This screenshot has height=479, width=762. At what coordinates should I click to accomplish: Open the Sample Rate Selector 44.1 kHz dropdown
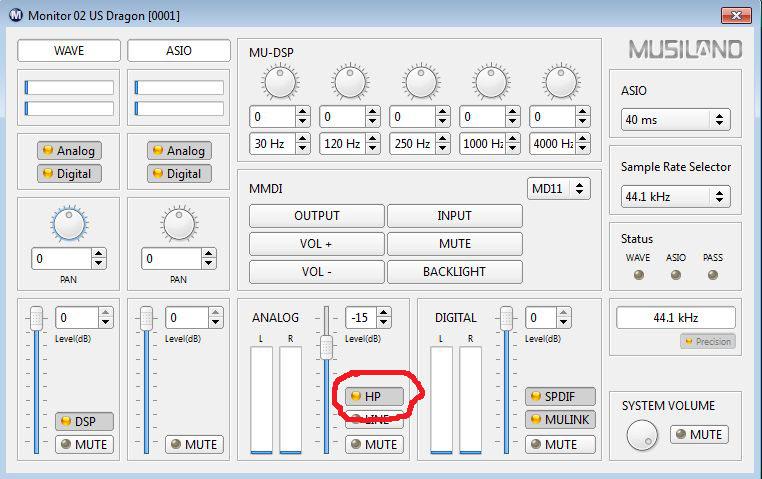pyautogui.click(x=675, y=197)
